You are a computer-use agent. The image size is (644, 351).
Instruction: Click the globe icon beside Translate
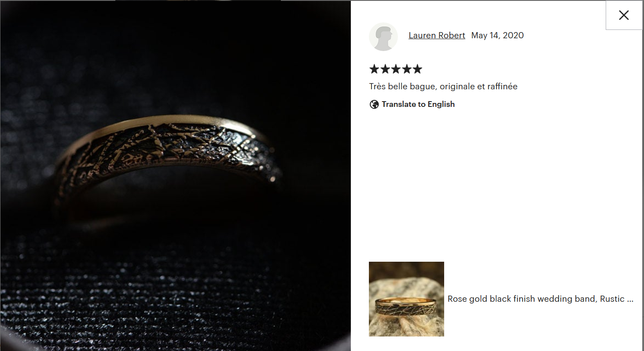[374, 104]
